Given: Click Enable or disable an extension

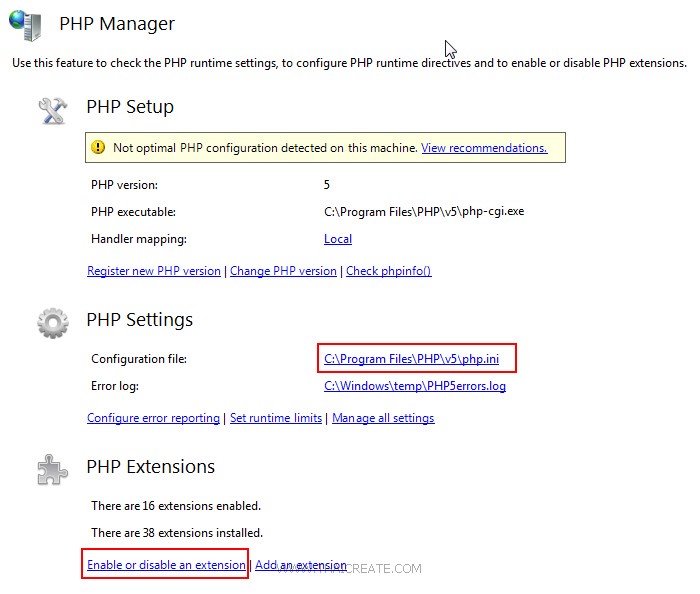Looking at the screenshot, I should coord(166,565).
